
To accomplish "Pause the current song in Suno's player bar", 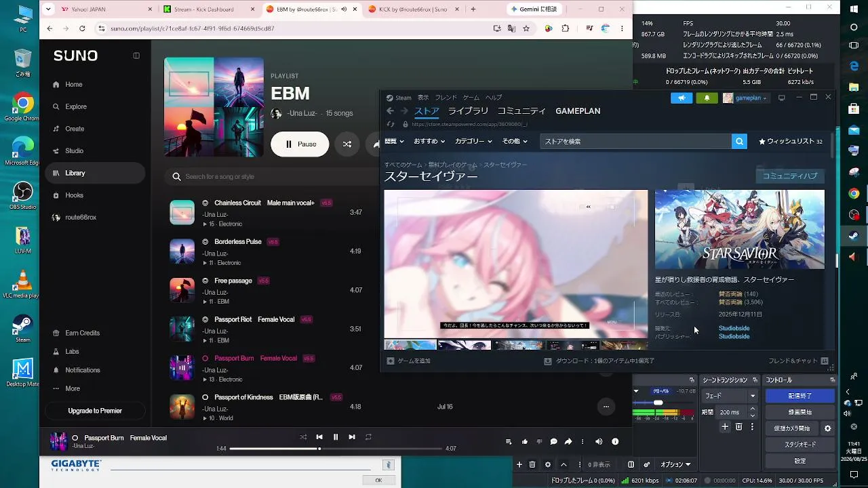I will [x=336, y=437].
